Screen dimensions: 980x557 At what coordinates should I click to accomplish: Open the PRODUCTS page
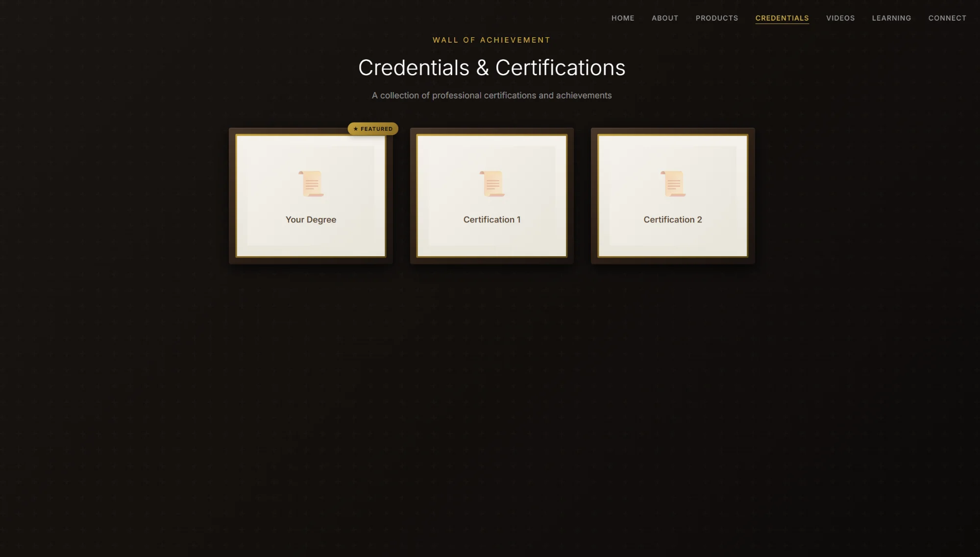(716, 18)
